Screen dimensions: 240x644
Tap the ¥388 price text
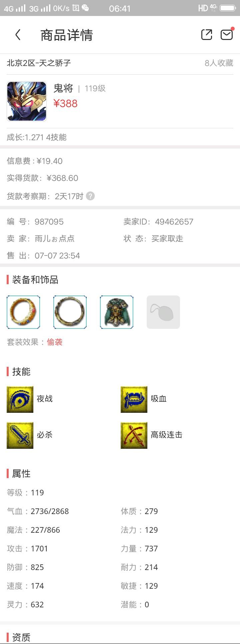65,104
